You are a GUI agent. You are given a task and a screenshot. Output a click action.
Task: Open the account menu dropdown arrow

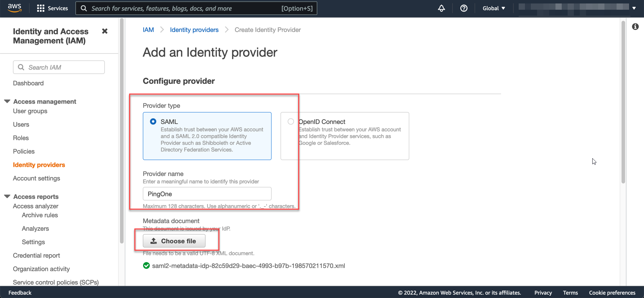pos(634,8)
